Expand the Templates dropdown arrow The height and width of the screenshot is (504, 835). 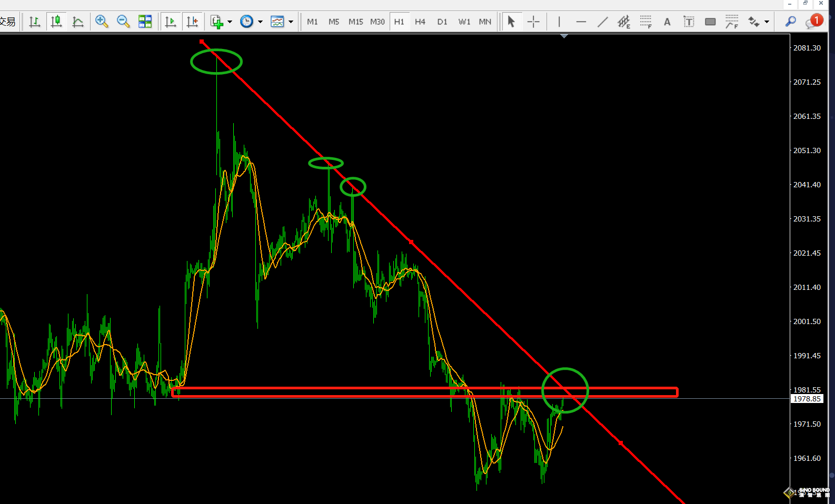291,22
